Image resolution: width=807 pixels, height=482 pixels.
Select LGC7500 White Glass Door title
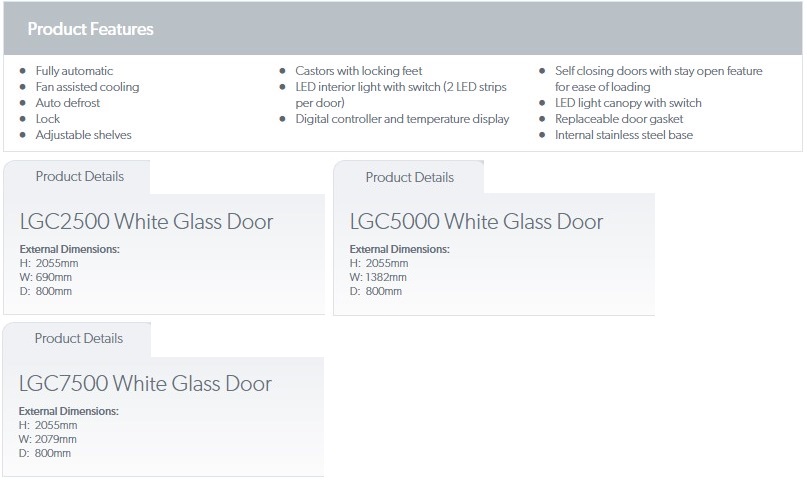click(146, 384)
